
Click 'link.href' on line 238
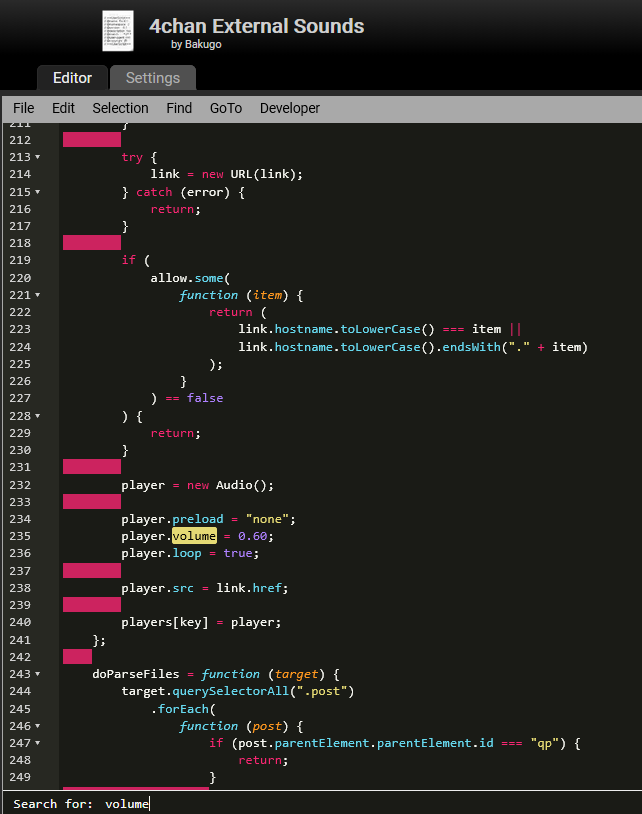[249, 588]
